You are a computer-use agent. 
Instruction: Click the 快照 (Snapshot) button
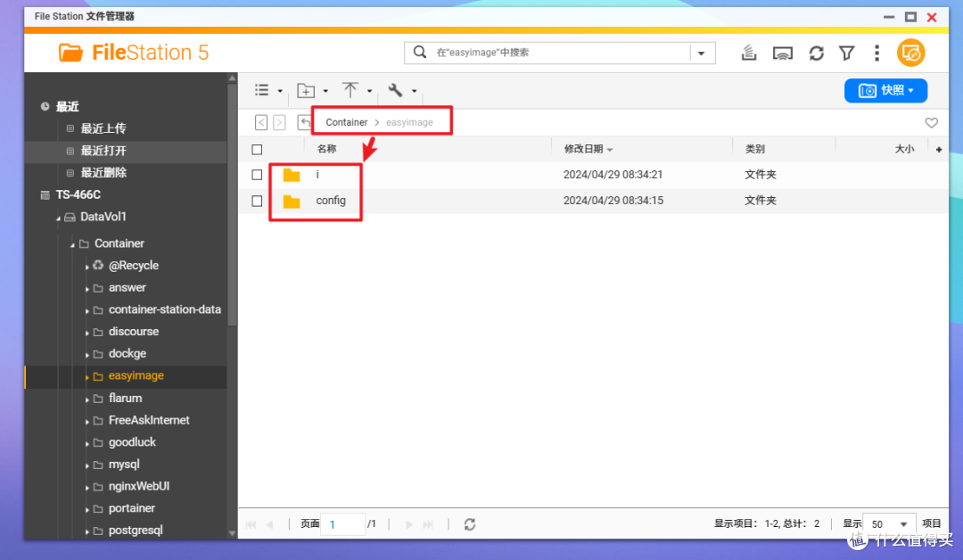[885, 90]
